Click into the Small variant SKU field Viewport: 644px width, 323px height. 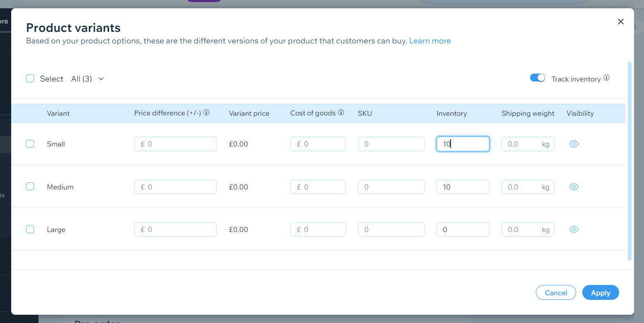(391, 144)
